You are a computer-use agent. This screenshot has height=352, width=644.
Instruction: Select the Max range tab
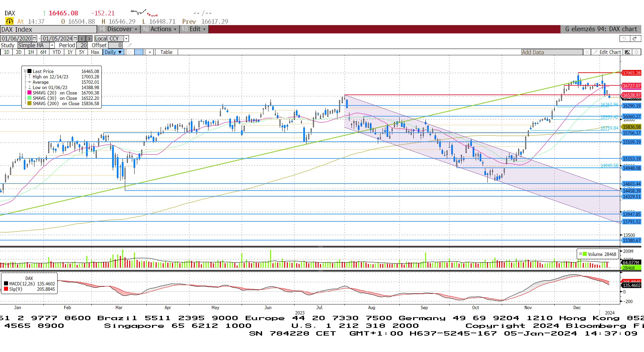(x=95, y=52)
